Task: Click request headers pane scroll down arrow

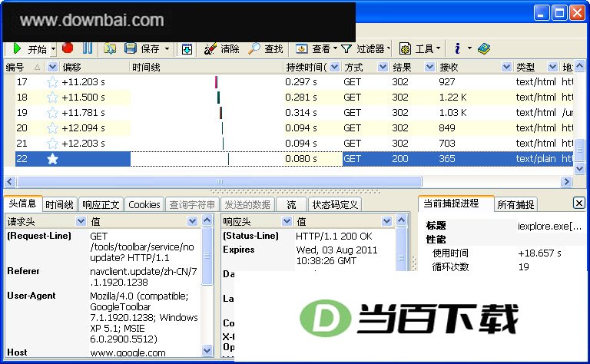Action: 207,350
